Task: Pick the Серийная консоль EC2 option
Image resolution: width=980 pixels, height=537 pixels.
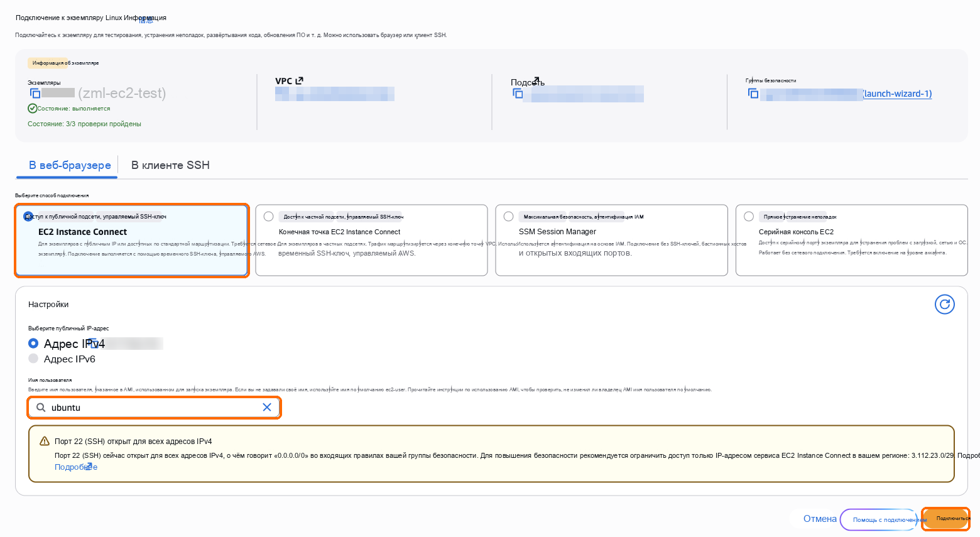Action: point(851,240)
